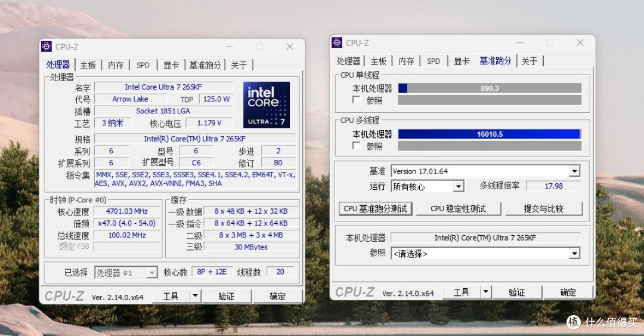Viewport: 644px width, 336px height.
Task: Open 显卡 tab in left window
Action: tap(171, 65)
